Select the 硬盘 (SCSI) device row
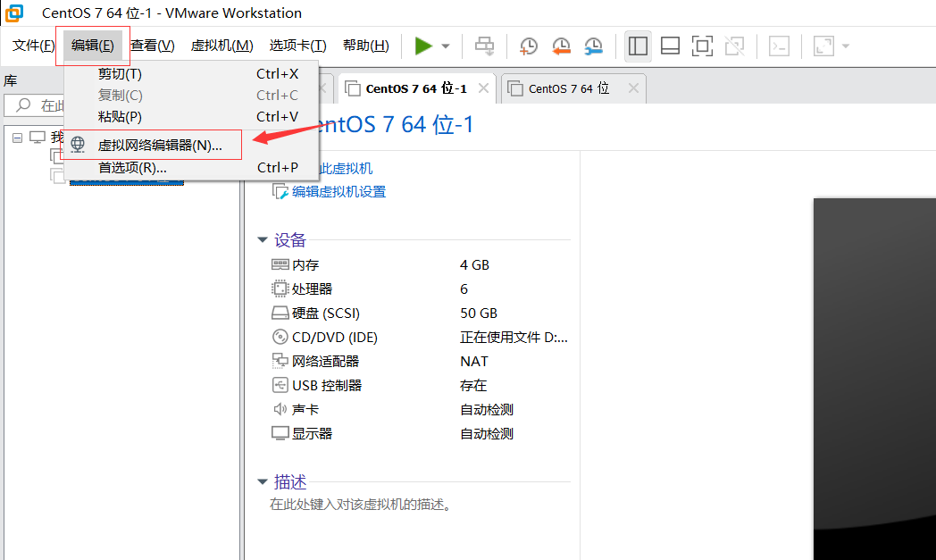The height and width of the screenshot is (560, 936). pyautogui.click(x=420, y=313)
